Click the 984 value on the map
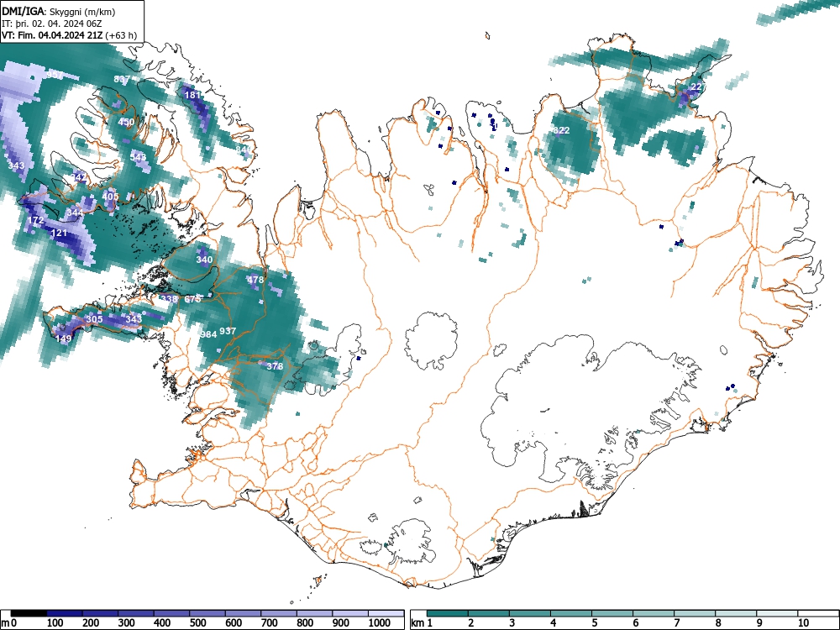The width and height of the screenshot is (840, 630). pos(208,334)
